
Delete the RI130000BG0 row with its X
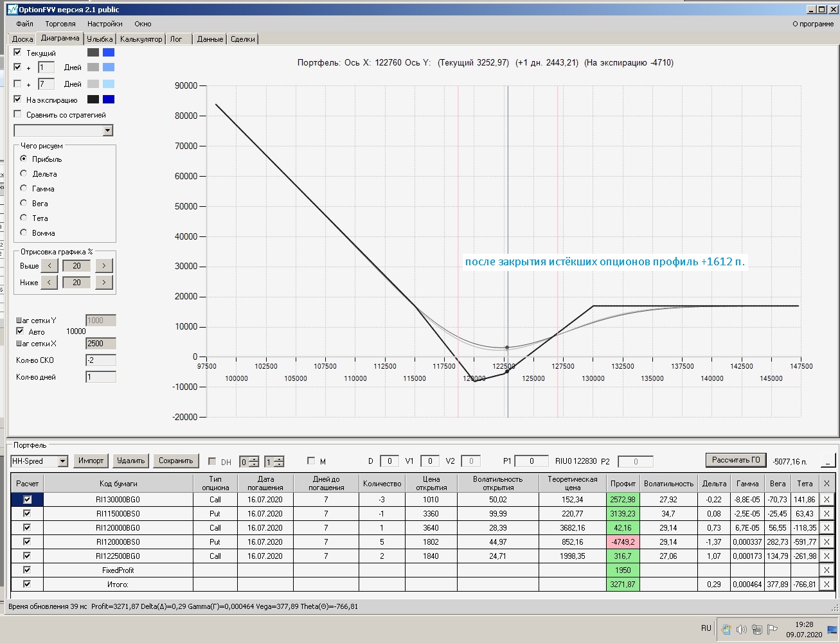point(827,499)
